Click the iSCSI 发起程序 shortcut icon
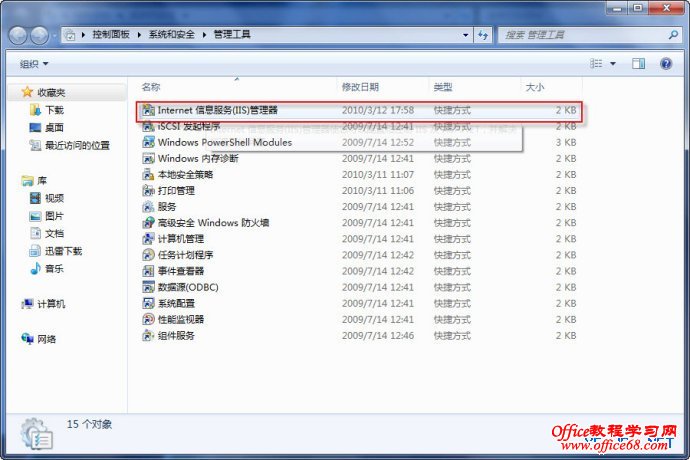The height and width of the screenshot is (460, 690). click(x=149, y=126)
